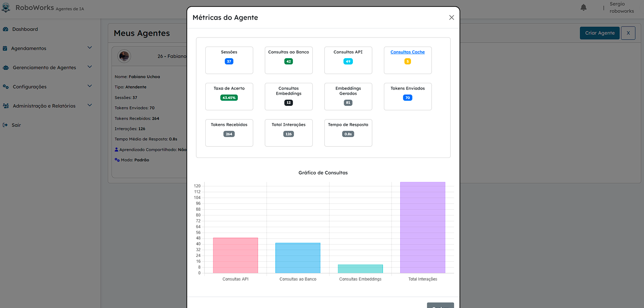The image size is (644, 308).
Task: Select Sair from the sidebar
Action: (16, 125)
